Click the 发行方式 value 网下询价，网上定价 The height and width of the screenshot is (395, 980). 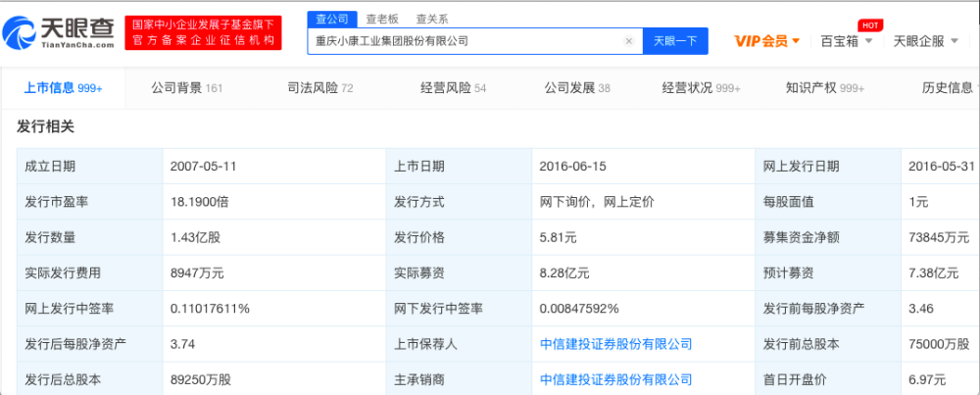tap(596, 202)
